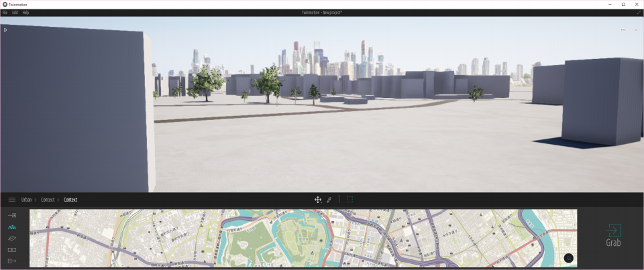Expand the panel with the top-left arrow

(x=5, y=29)
